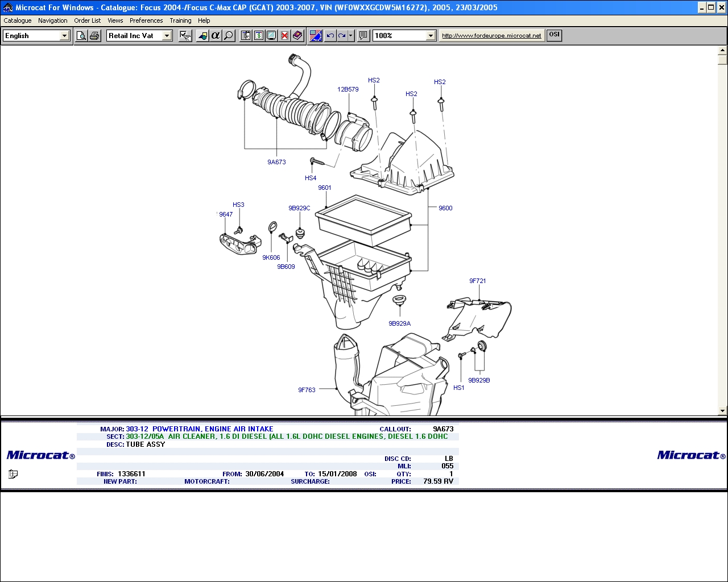Viewport: 728px width, 582px height.
Task: Open the 100% zoom dropdown
Action: [431, 36]
